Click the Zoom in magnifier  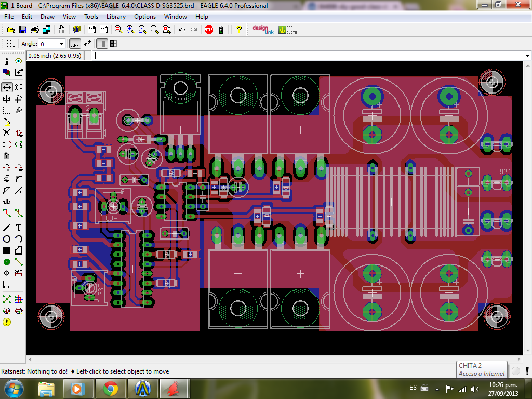(x=130, y=30)
